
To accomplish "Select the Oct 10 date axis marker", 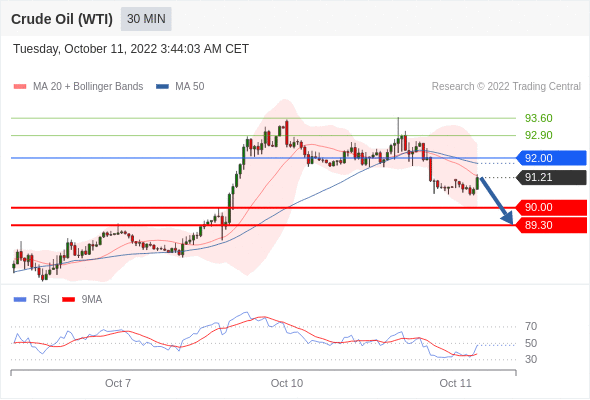I will click(x=287, y=383).
